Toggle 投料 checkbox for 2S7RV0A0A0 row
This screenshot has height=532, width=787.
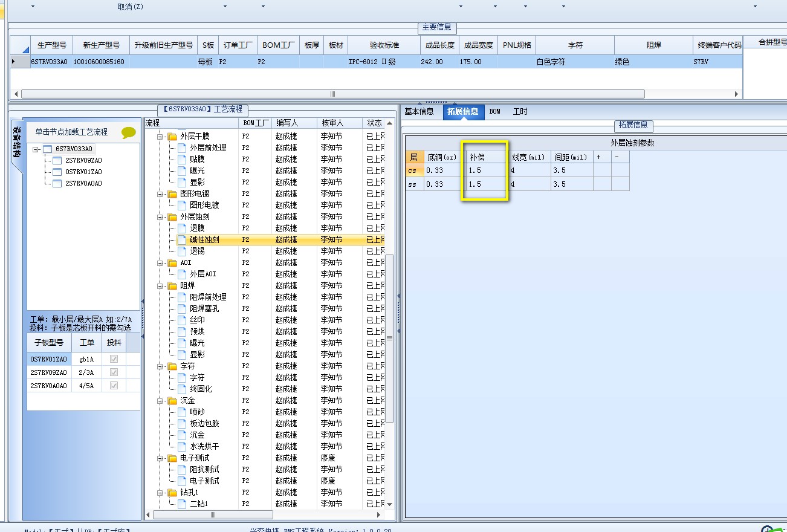114,386
